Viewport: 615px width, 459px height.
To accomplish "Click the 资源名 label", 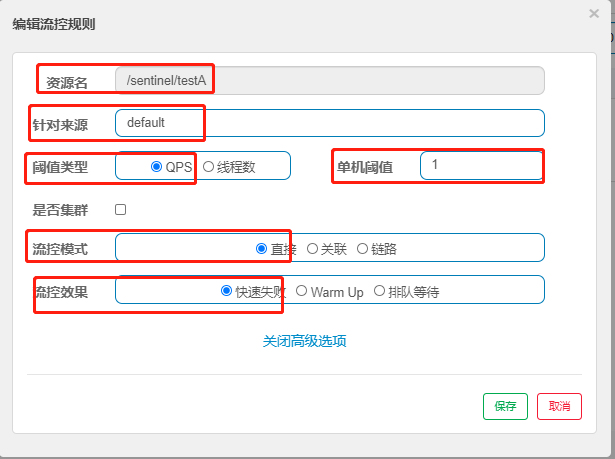I will pyautogui.click(x=67, y=83).
